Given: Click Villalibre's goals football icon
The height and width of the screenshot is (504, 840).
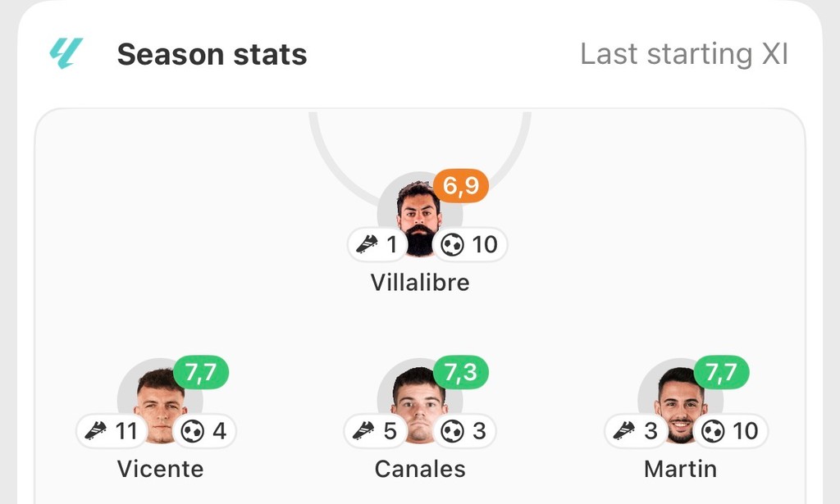Looking at the screenshot, I should (x=453, y=244).
